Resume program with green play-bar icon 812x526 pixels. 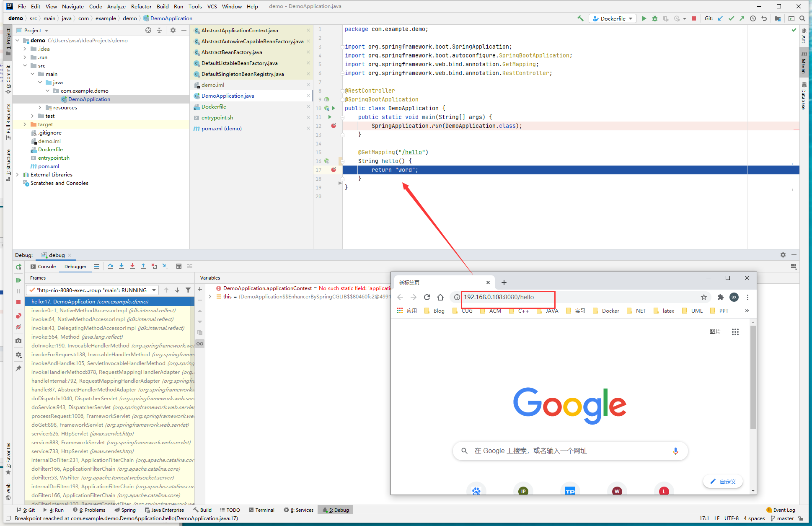[18, 280]
